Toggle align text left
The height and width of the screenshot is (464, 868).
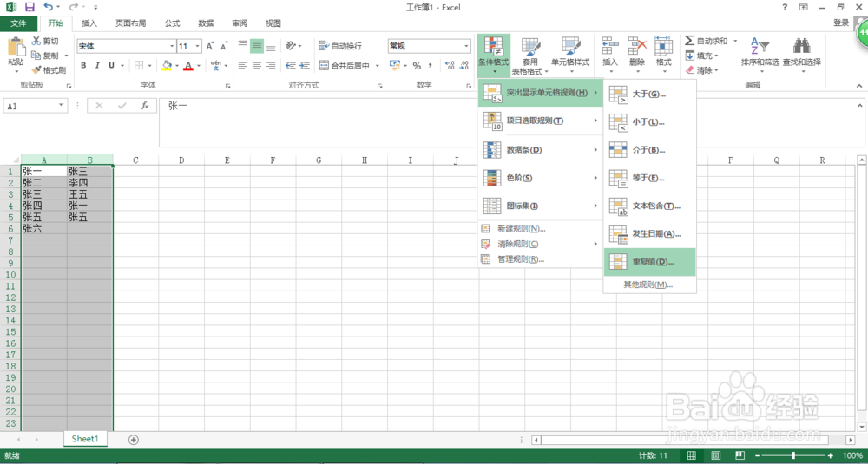tap(242, 66)
